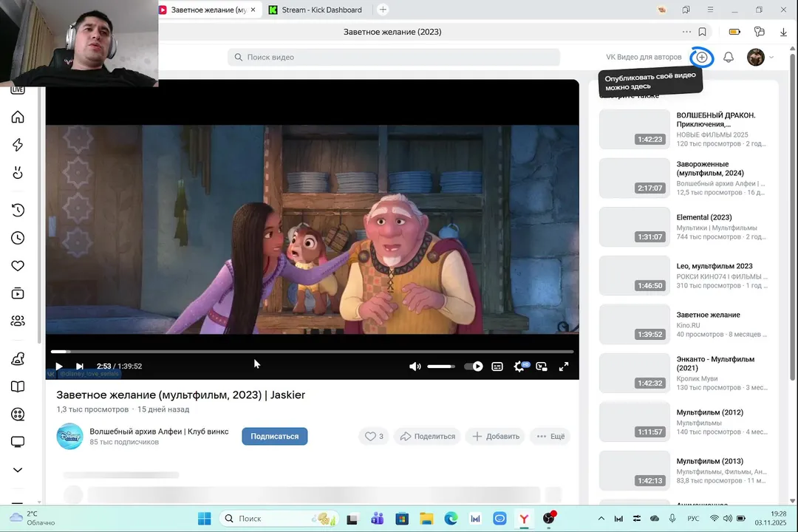Image resolution: width=798 pixels, height=532 pixels.
Task: Show hidden system tray icons
Action: [x=601, y=518]
